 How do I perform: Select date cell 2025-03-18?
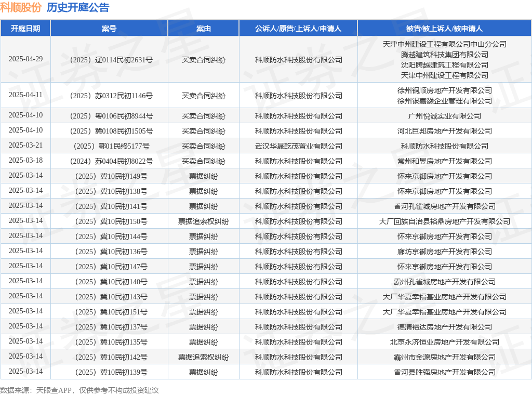tap(26, 160)
